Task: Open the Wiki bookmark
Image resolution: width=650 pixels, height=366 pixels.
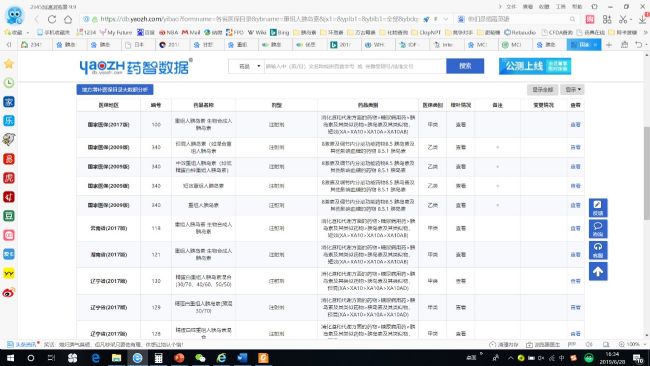Action: 257,32
